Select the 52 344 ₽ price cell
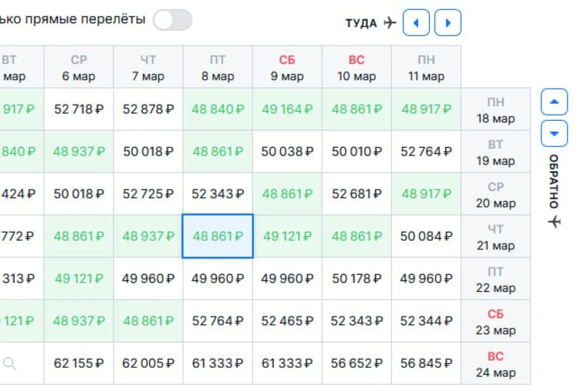The width and height of the screenshot is (588, 392). (426, 321)
